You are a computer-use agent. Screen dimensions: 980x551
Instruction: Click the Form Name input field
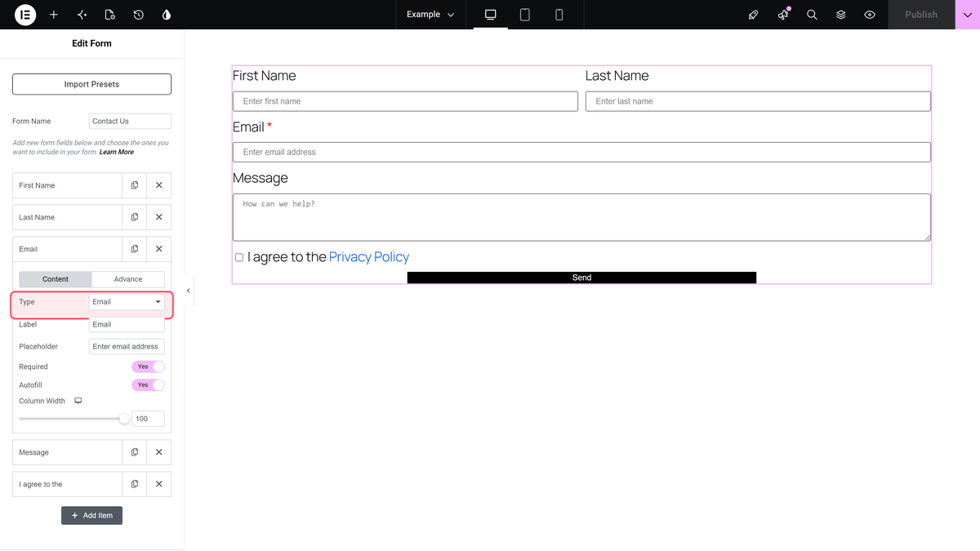click(130, 121)
